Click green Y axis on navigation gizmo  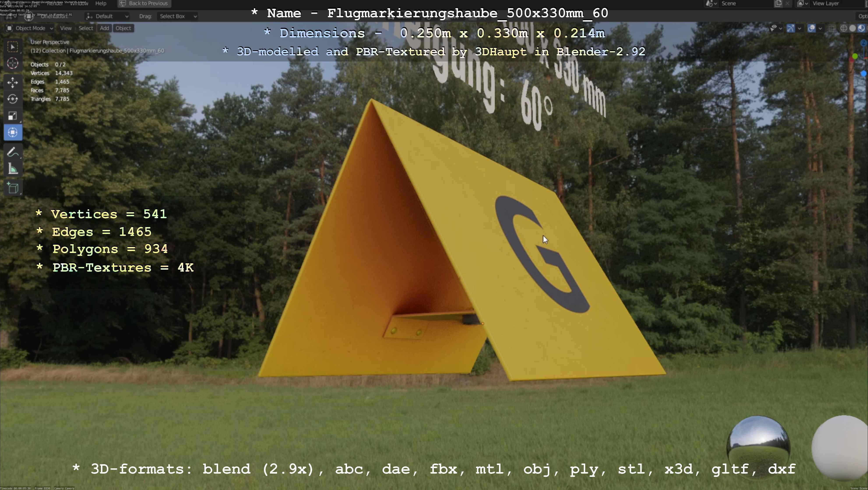click(855, 56)
